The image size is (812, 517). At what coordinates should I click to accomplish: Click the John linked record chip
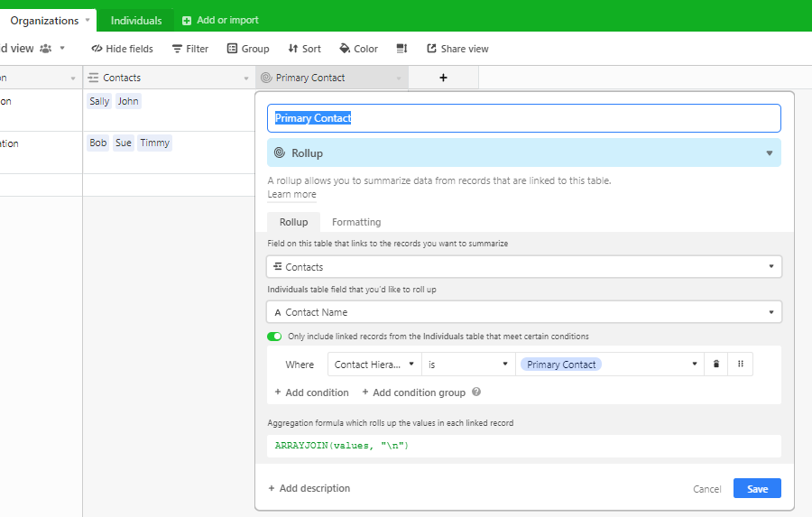click(128, 101)
